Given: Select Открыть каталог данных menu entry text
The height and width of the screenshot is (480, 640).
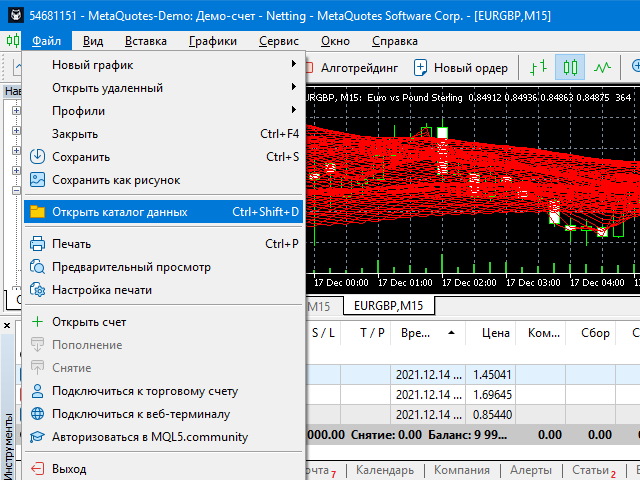Looking at the screenshot, I should tap(120, 212).
